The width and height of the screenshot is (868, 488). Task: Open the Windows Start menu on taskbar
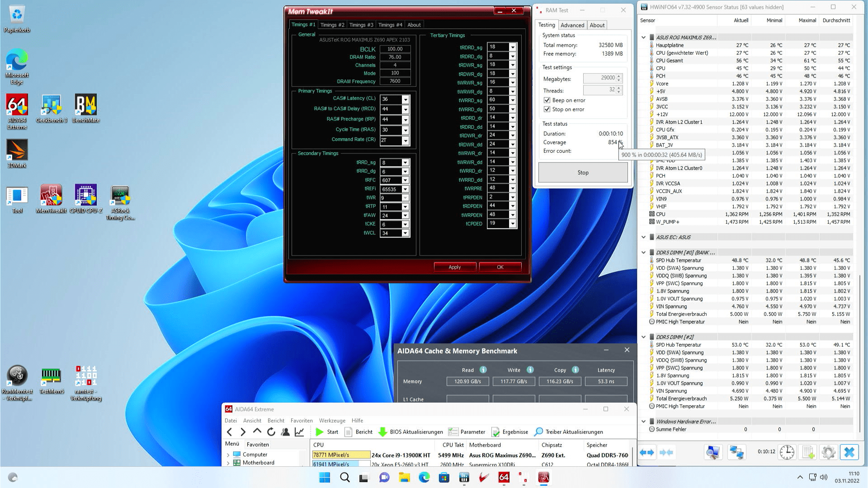[x=325, y=478]
